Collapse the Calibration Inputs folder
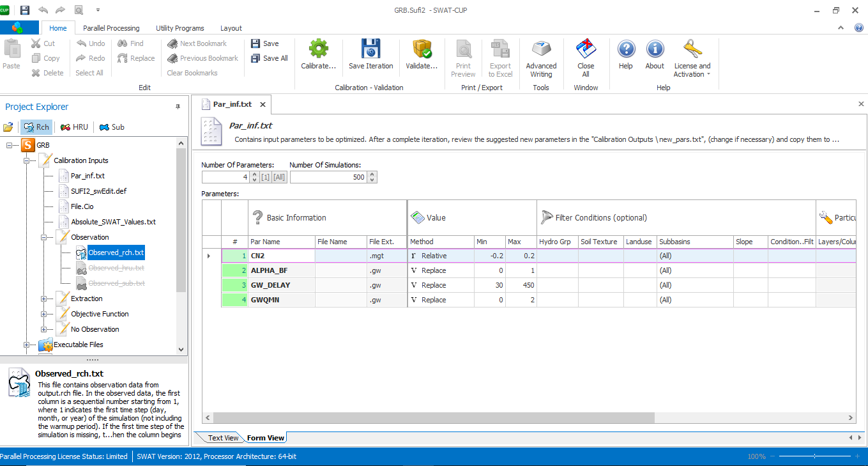Image resolution: width=868 pixels, height=466 pixels. (x=27, y=160)
